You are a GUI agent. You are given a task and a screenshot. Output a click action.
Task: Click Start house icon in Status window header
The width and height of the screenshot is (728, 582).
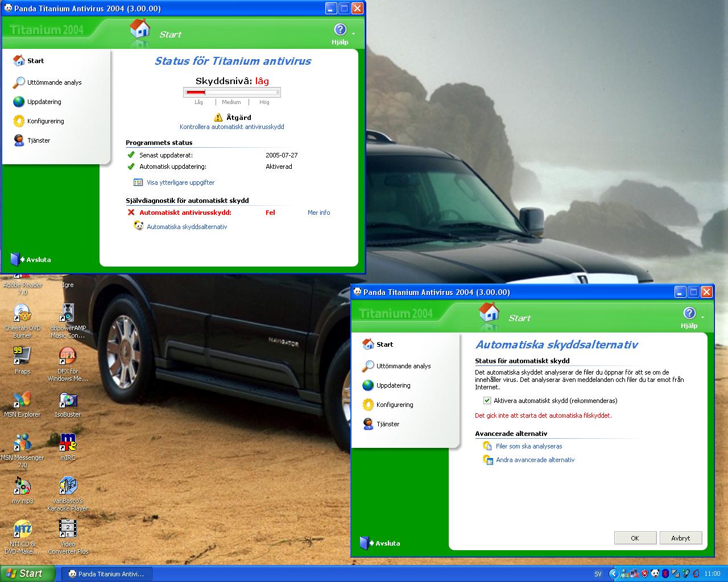[x=140, y=28]
